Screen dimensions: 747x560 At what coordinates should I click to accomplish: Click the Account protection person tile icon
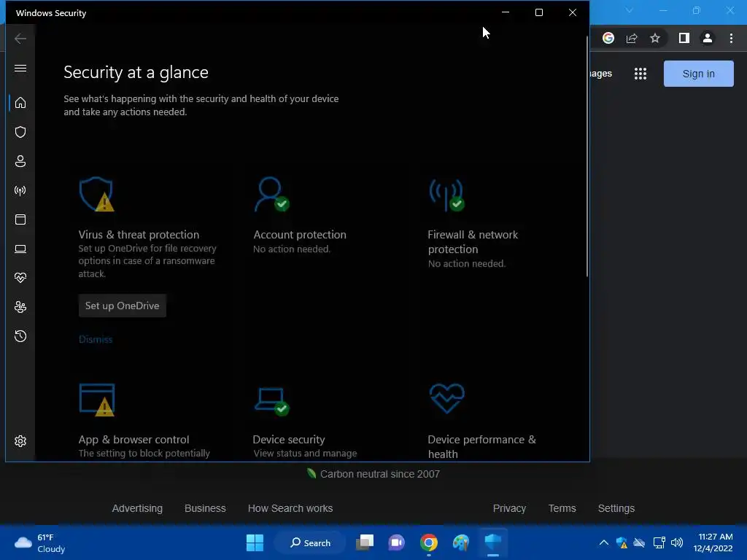[271, 194]
